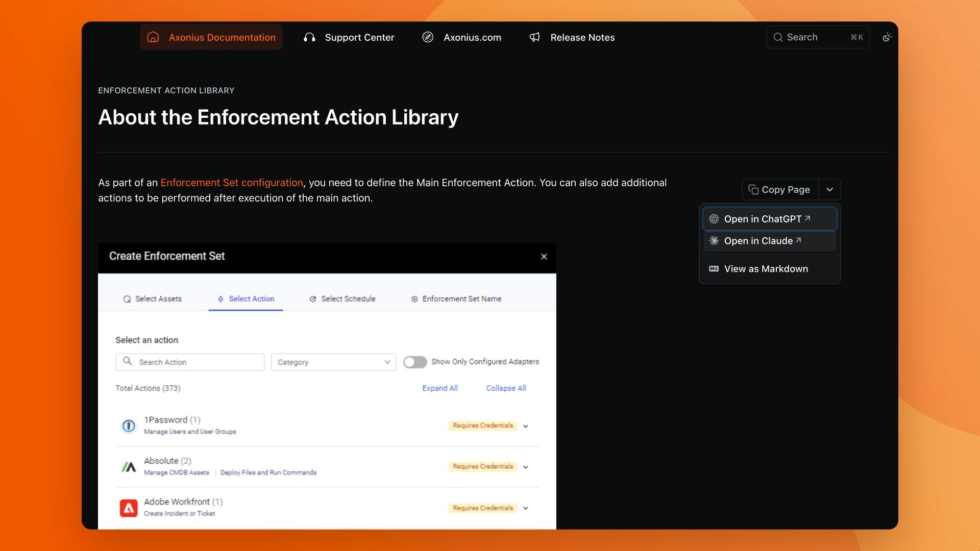Click the Markdown icon beside View as Markdown

point(714,269)
